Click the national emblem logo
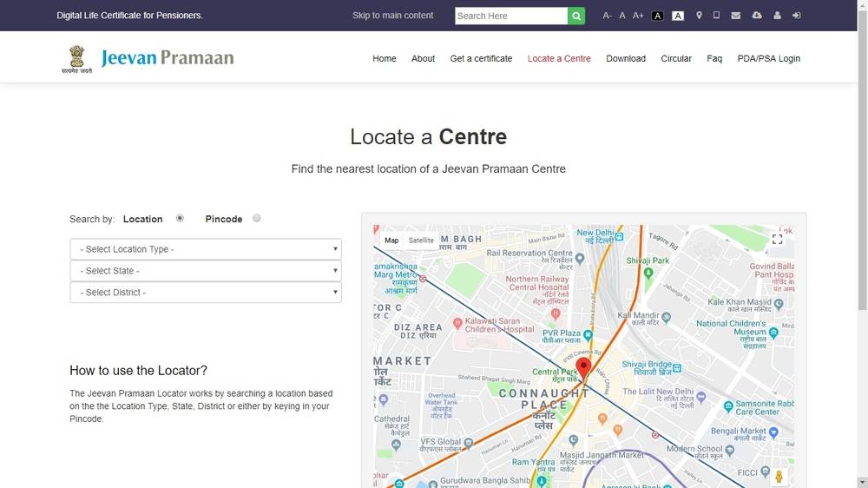The height and width of the screenshot is (488, 868). (x=77, y=59)
